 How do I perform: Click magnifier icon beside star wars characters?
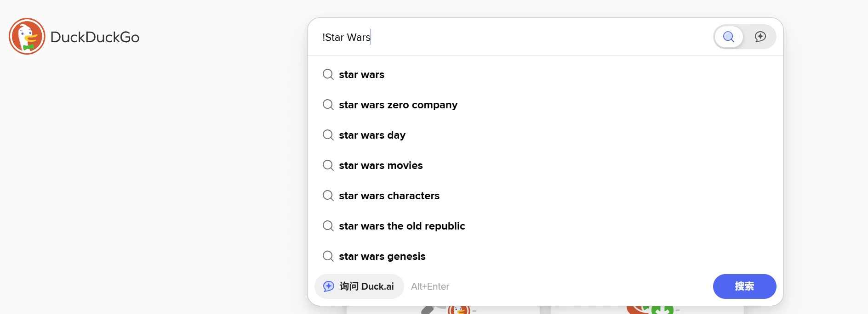(328, 196)
